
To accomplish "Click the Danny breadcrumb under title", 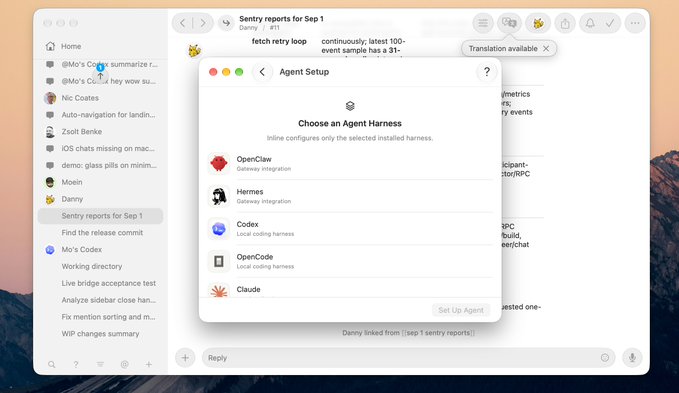I will [x=248, y=28].
